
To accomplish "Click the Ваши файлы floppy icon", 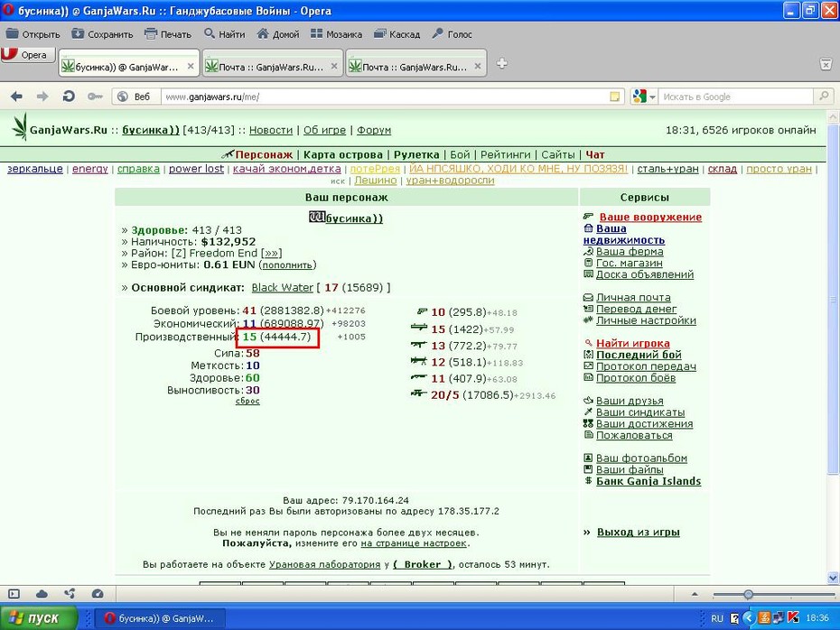I will coord(588,469).
